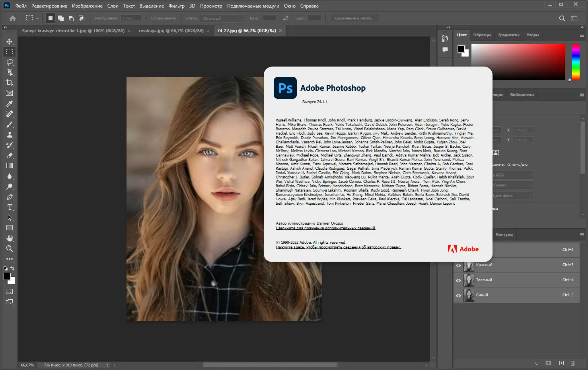The width and height of the screenshot is (588, 370).
Task: Click the copyright information link
Action: [x=338, y=247]
